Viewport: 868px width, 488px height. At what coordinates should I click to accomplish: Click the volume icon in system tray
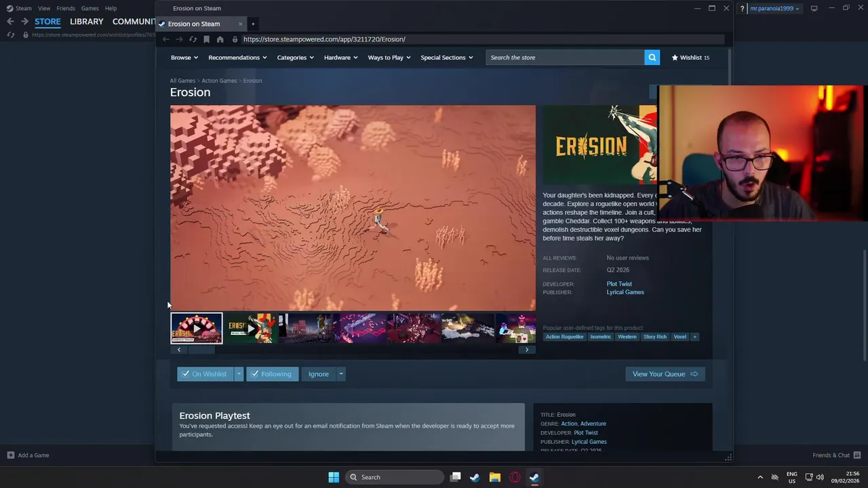(820, 477)
